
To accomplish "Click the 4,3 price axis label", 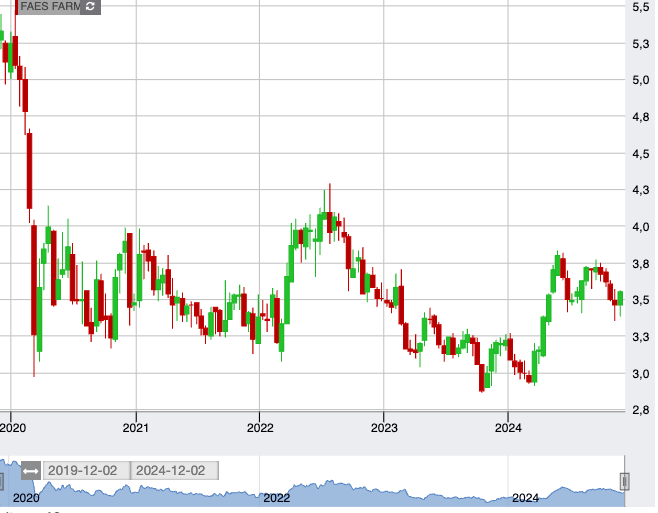I will pos(641,190).
